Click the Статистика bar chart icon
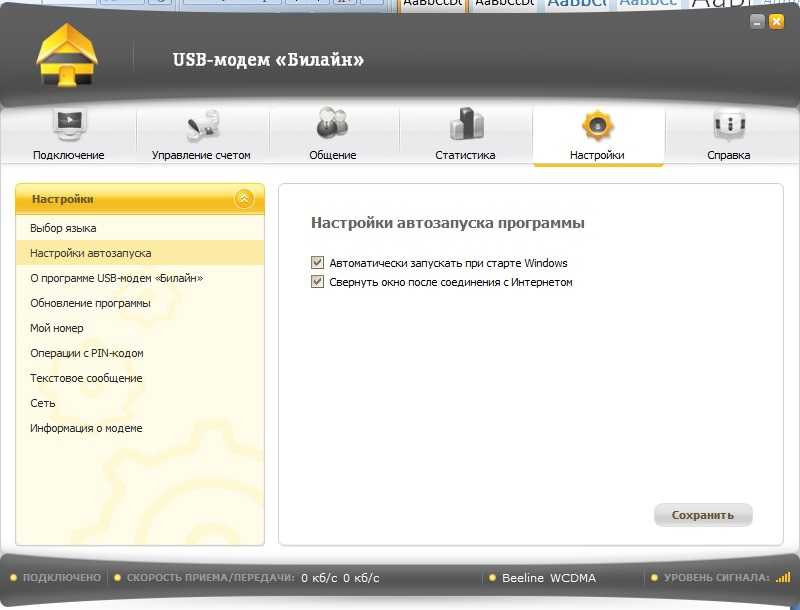Viewport: 800px width, 610px height. coord(466,123)
